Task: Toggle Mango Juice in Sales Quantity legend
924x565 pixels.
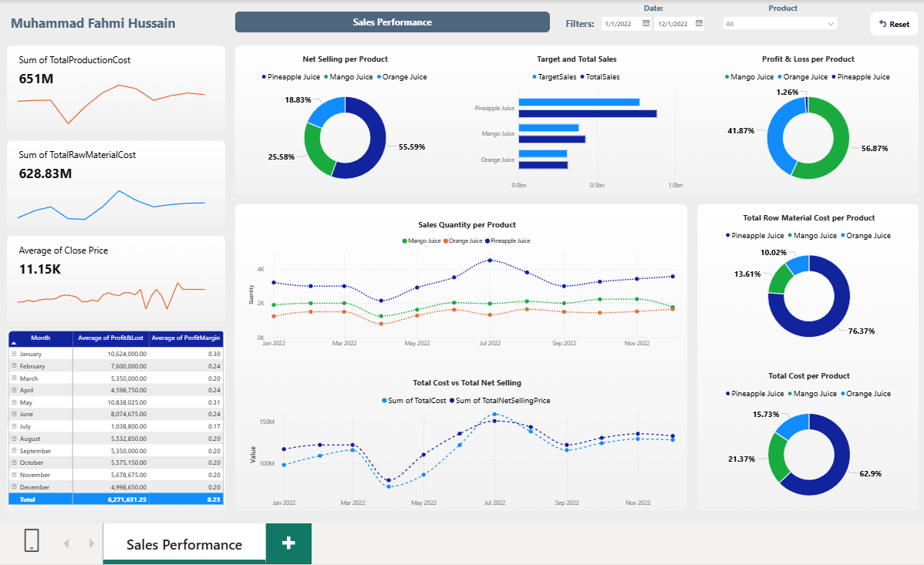Action: [x=423, y=241]
